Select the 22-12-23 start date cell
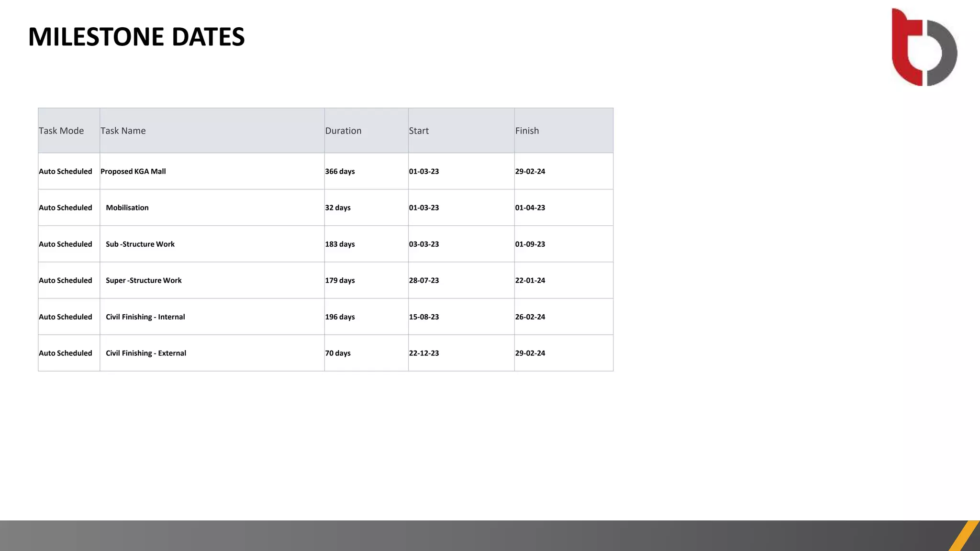Image resolution: width=980 pixels, height=551 pixels. tap(461, 353)
